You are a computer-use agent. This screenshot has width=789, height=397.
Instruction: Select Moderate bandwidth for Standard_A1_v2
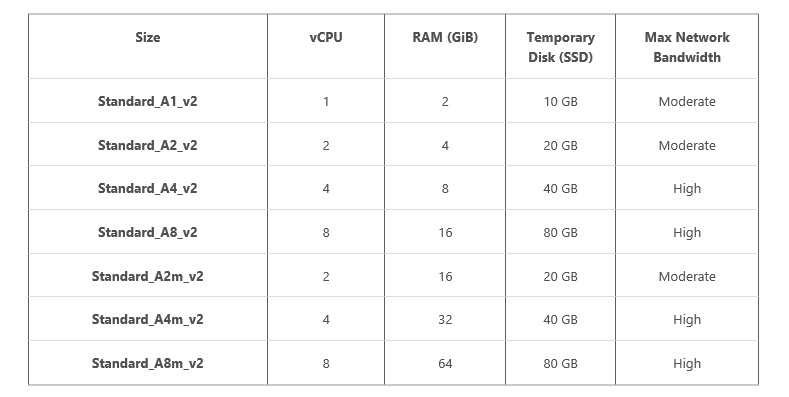(x=687, y=102)
